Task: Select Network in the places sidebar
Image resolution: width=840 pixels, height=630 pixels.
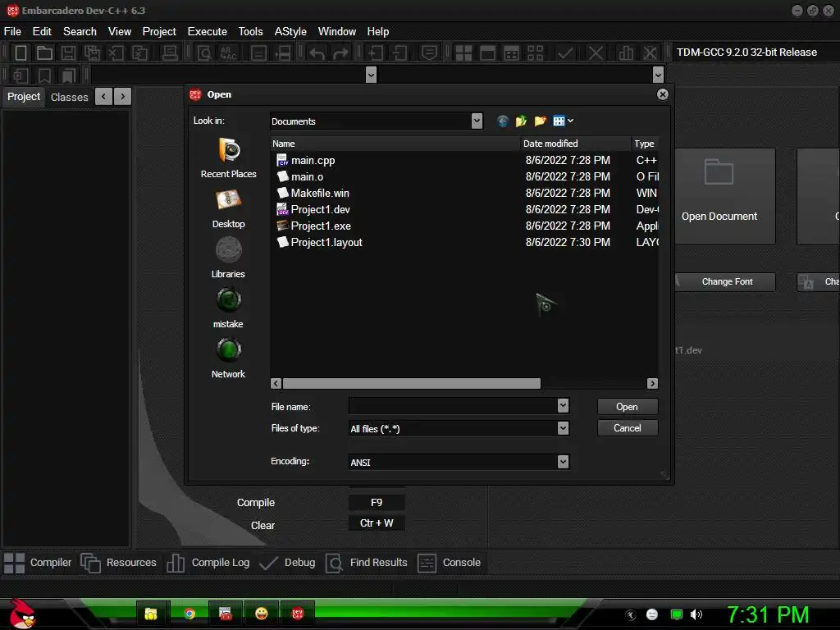Action: (x=228, y=358)
